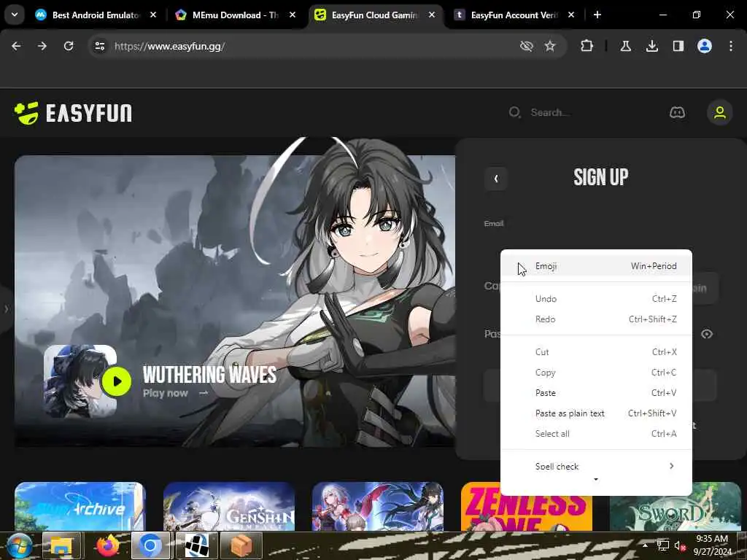Viewport: 747px width, 560px height.
Task: Reload the page
Action: [x=69, y=46]
